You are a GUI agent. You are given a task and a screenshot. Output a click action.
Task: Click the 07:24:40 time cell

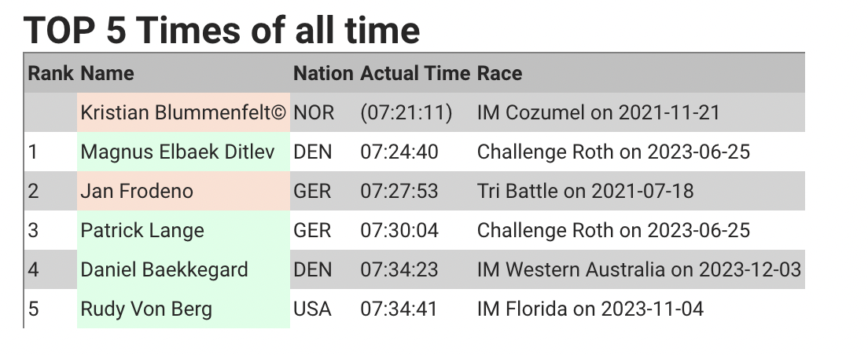point(399,152)
